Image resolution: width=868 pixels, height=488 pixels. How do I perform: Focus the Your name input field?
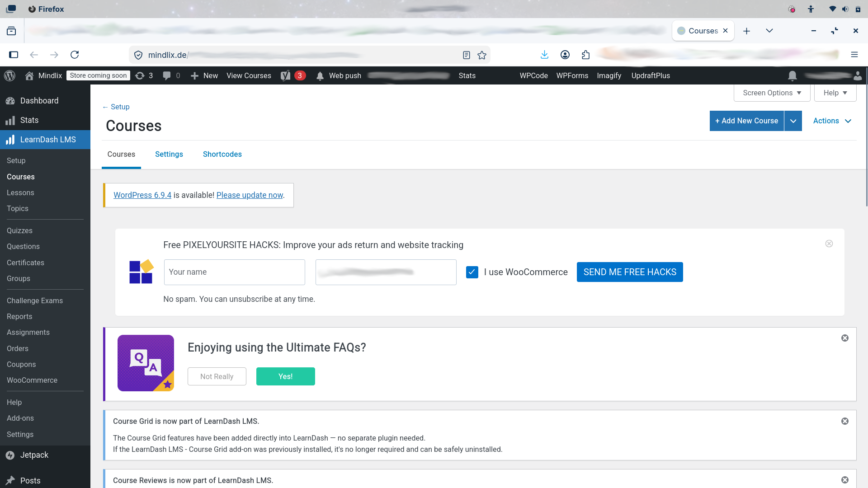[234, 272]
